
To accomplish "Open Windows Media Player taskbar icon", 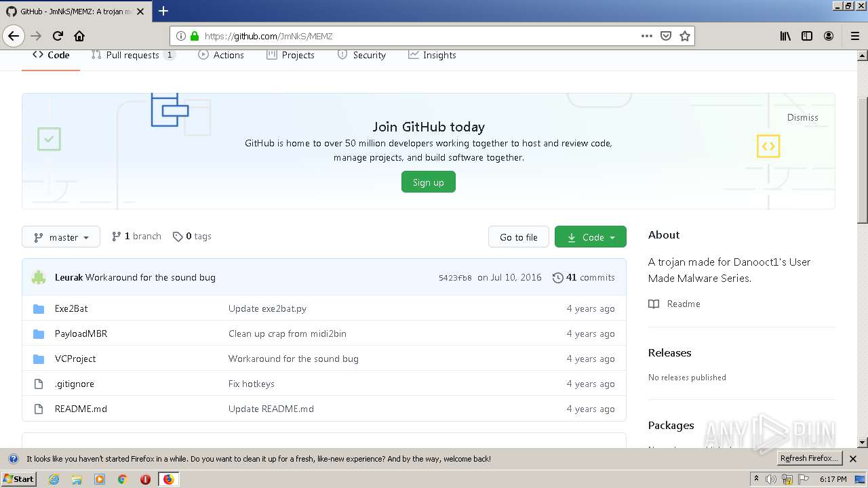I will [100, 479].
